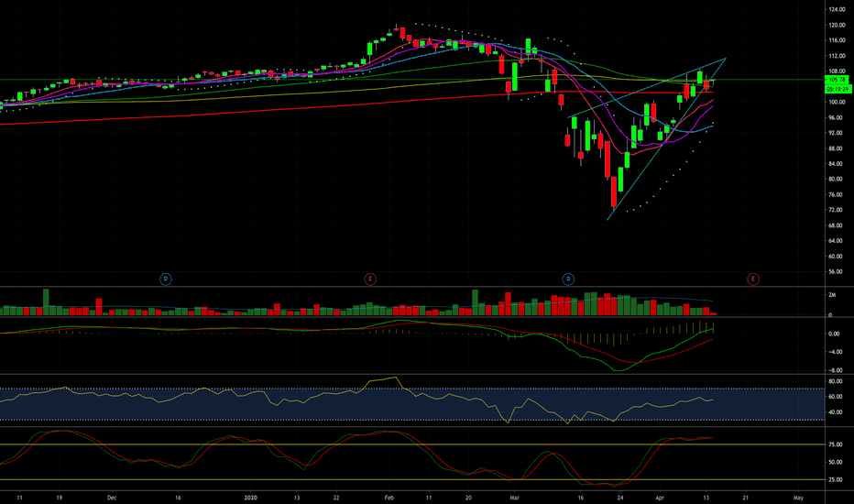Screen dimensions: 854x504
Task: Select the 112.00 price axis label
Action: (837, 56)
